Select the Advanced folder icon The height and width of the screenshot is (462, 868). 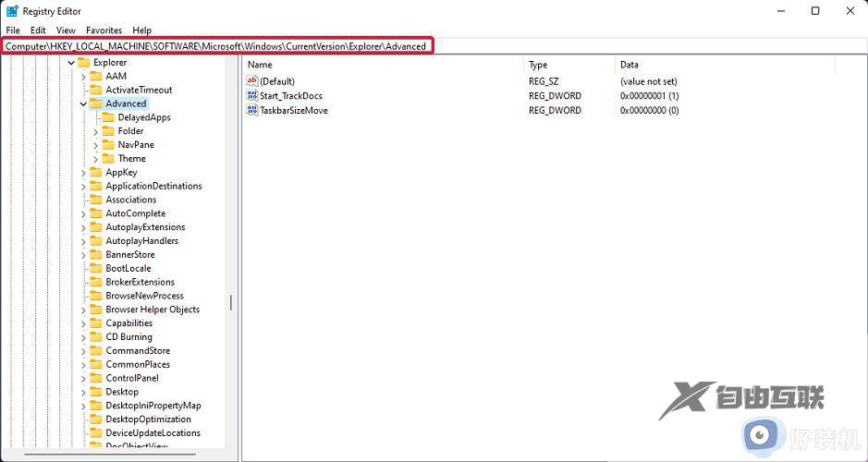pos(96,103)
